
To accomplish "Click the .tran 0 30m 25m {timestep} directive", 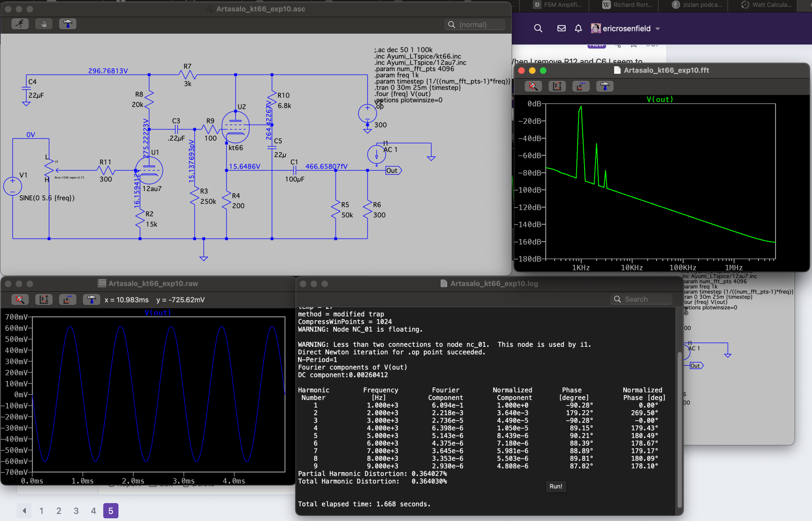I will pos(417,87).
